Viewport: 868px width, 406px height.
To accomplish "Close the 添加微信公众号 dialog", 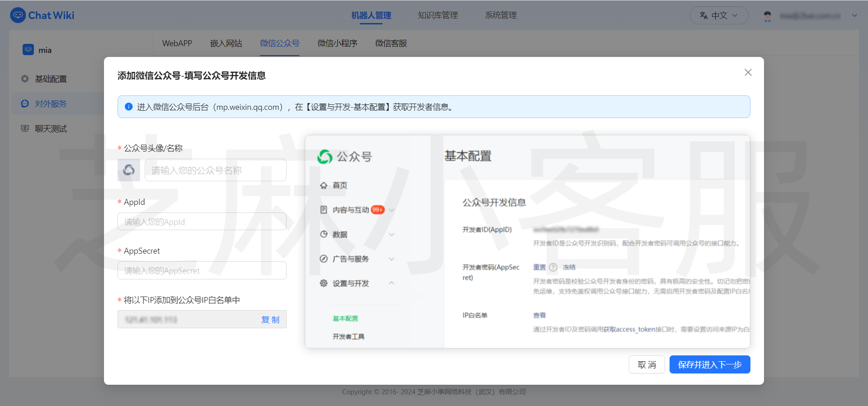I will [x=748, y=72].
